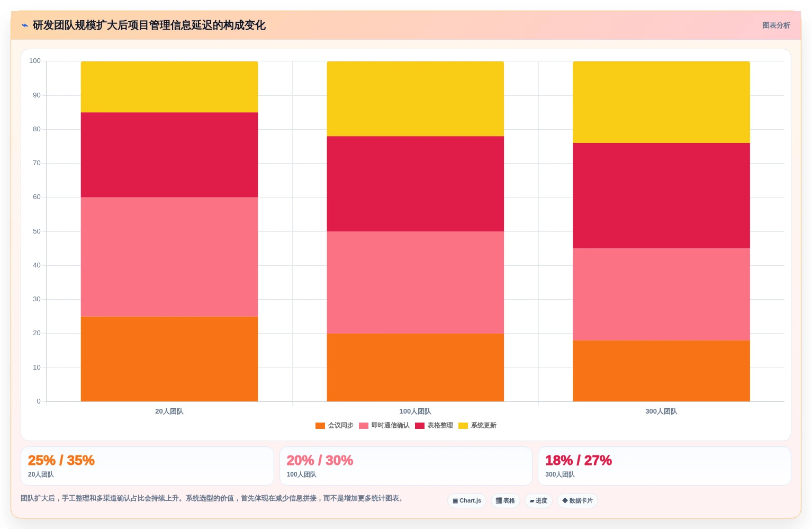Click the 100人团队 x-axis label
The width and height of the screenshot is (812, 529).
(416, 411)
